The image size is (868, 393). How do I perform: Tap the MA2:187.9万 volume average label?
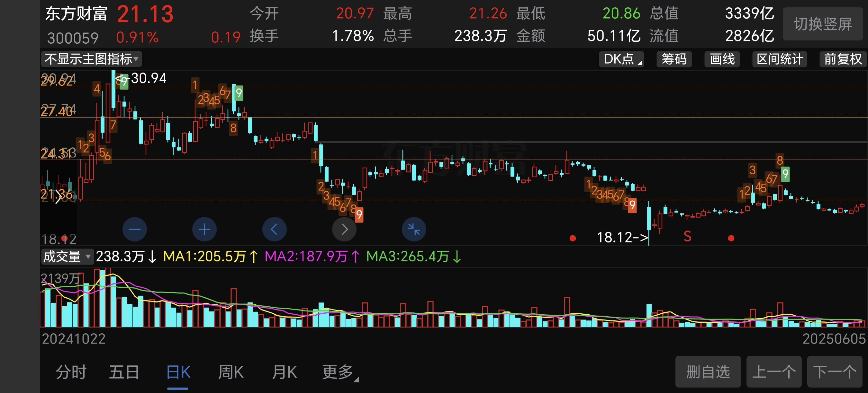tap(312, 257)
